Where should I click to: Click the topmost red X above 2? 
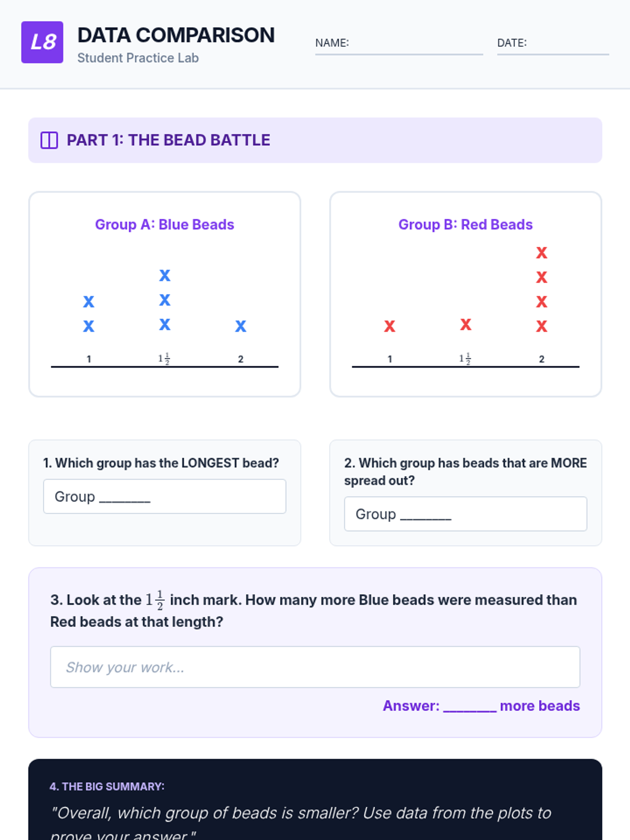(x=541, y=253)
